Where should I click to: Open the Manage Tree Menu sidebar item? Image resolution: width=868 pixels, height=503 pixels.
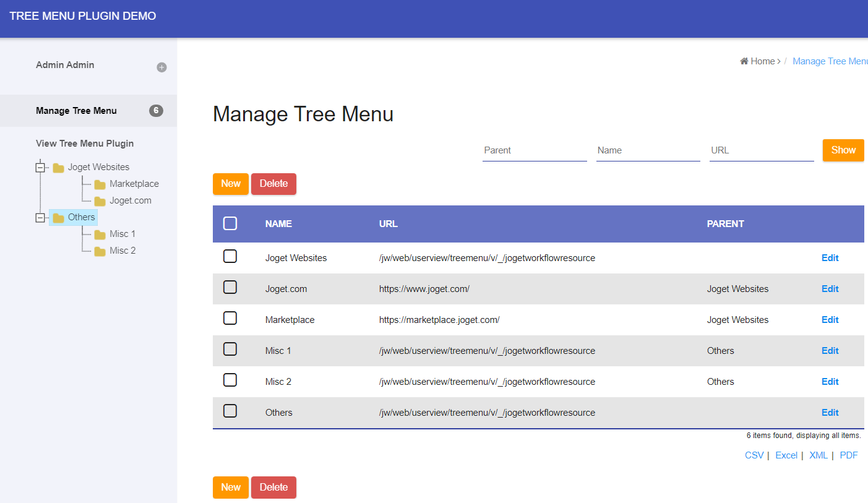(88, 111)
